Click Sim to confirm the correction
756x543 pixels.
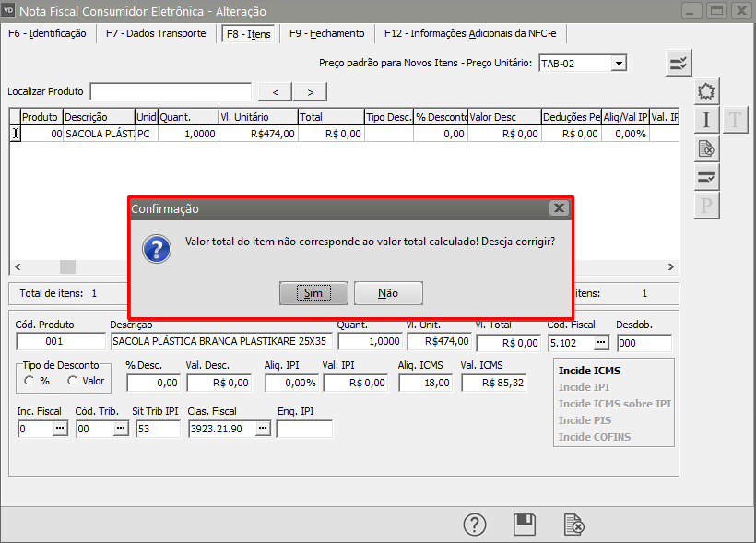click(x=313, y=293)
